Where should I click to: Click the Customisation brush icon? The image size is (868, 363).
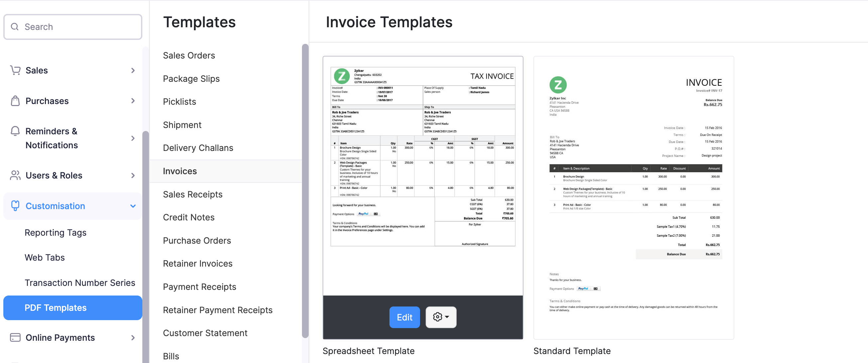(x=15, y=206)
